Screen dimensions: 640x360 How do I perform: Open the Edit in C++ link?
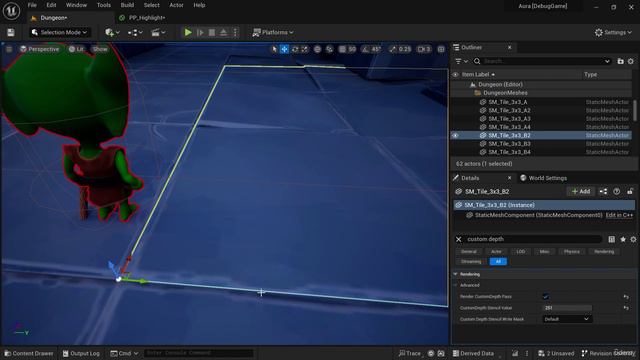coord(620,215)
